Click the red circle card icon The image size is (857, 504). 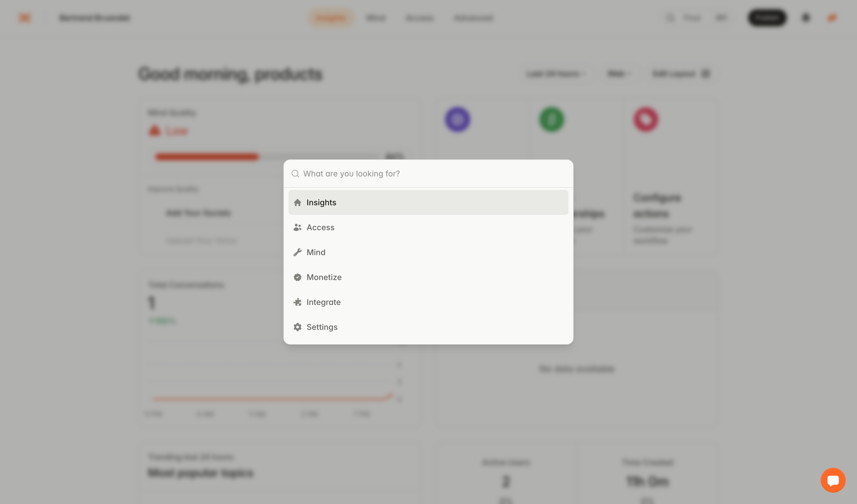[x=646, y=120]
